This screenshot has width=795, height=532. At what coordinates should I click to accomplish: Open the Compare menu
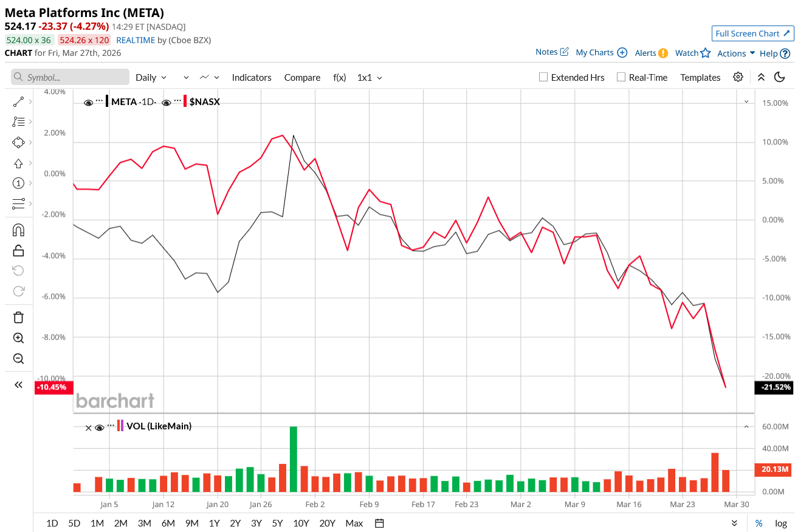[302, 77]
